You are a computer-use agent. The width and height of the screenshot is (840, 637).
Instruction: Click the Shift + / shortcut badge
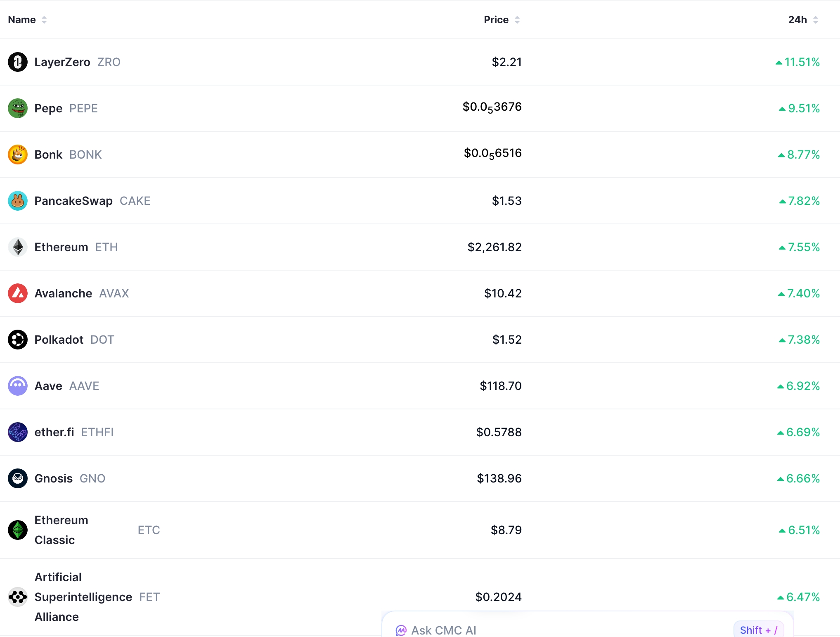[x=759, y=630]
